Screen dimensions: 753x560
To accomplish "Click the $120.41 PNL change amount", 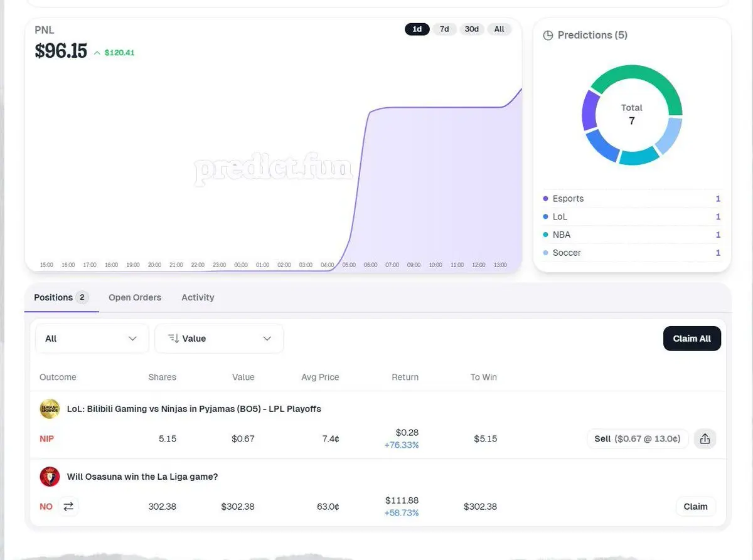I will [x=119, y=53].
